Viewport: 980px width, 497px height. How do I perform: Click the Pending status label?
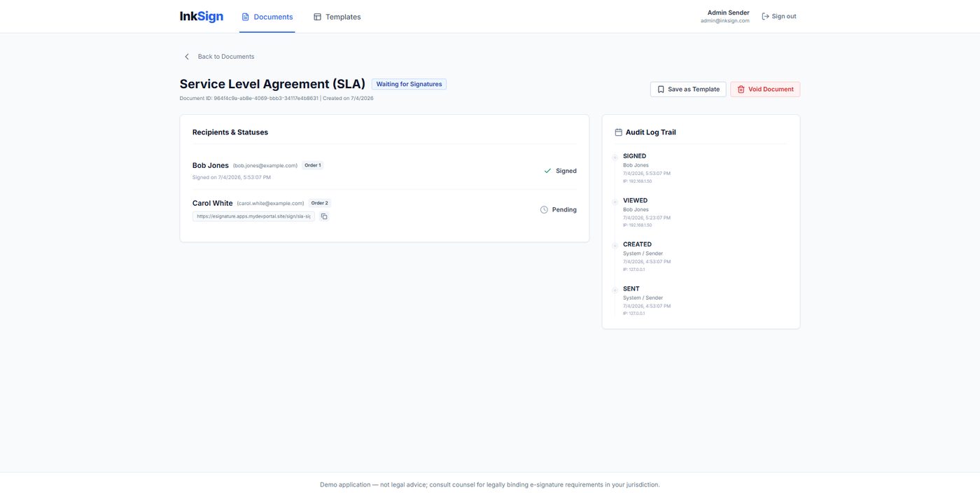pyautogui.click(x=564, y=210)
